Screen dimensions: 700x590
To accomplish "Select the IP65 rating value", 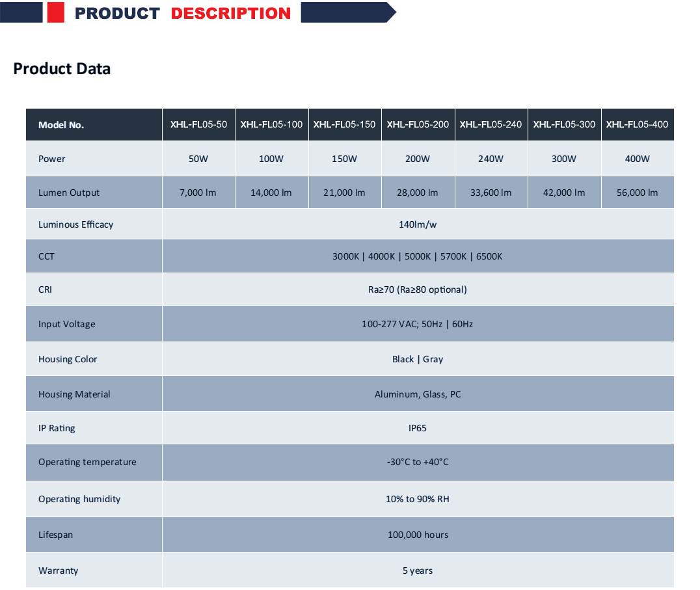I will pos(418,428).
